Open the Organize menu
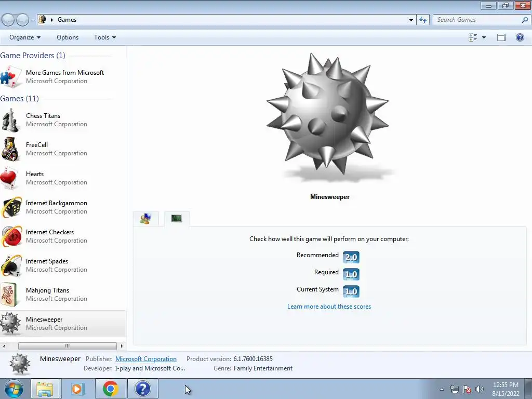Screen dimensions: 532x399 (25, 37)
